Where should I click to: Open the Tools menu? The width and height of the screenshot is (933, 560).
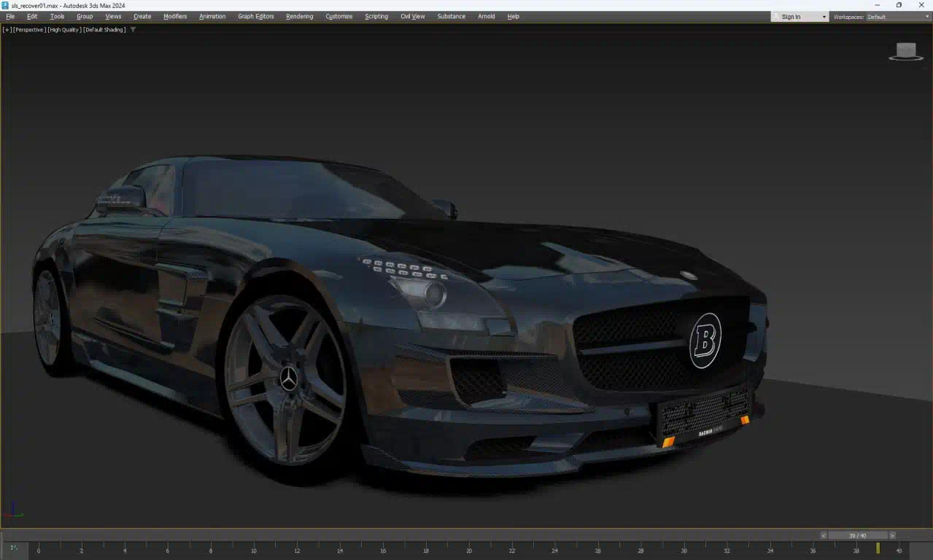tap(57, 16)
